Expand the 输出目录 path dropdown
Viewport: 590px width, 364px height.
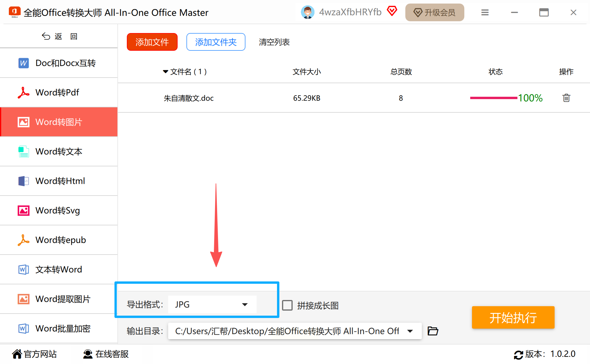[x=410, y=331]
